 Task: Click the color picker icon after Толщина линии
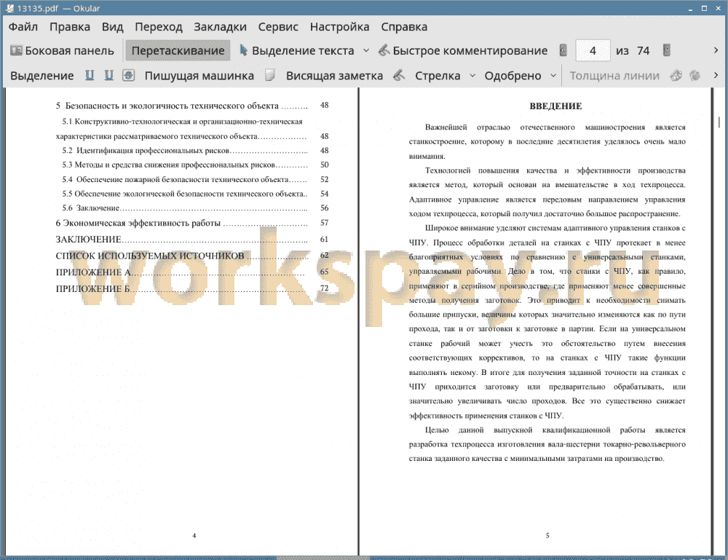676,75
